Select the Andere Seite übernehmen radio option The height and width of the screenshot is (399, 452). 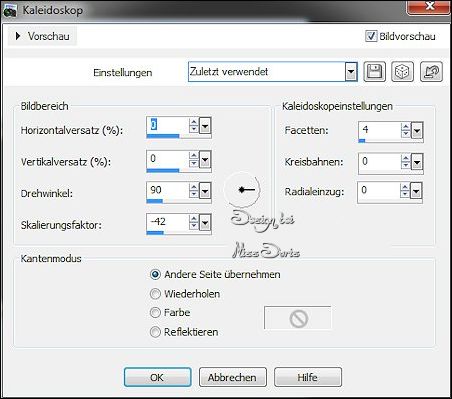click(x=155, y=275)
